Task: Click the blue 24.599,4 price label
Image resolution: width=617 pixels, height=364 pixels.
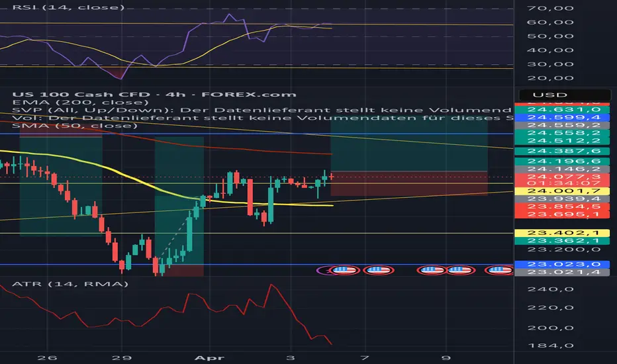Action: (x=562, y=117)
